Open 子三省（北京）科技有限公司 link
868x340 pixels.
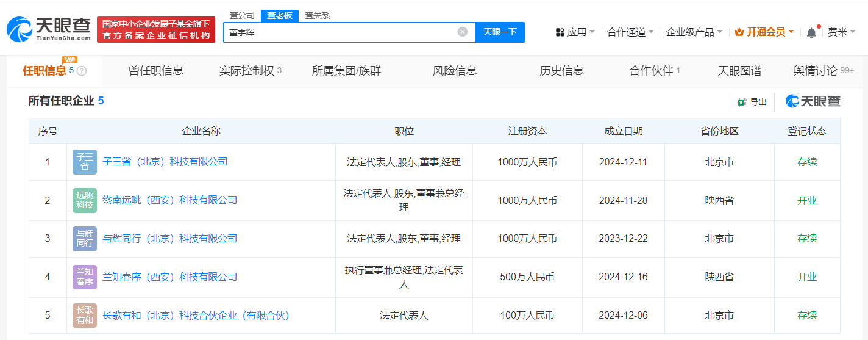[x=165, y=162]
